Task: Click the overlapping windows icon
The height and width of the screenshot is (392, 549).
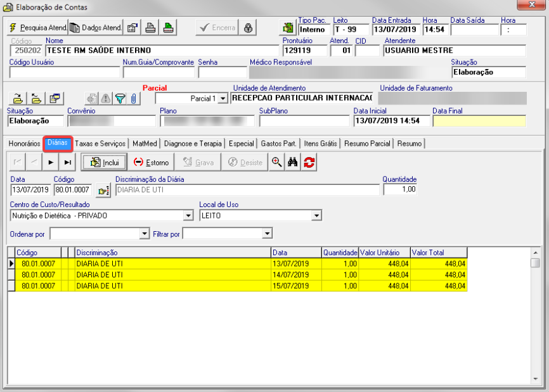Action: (55, 99)
